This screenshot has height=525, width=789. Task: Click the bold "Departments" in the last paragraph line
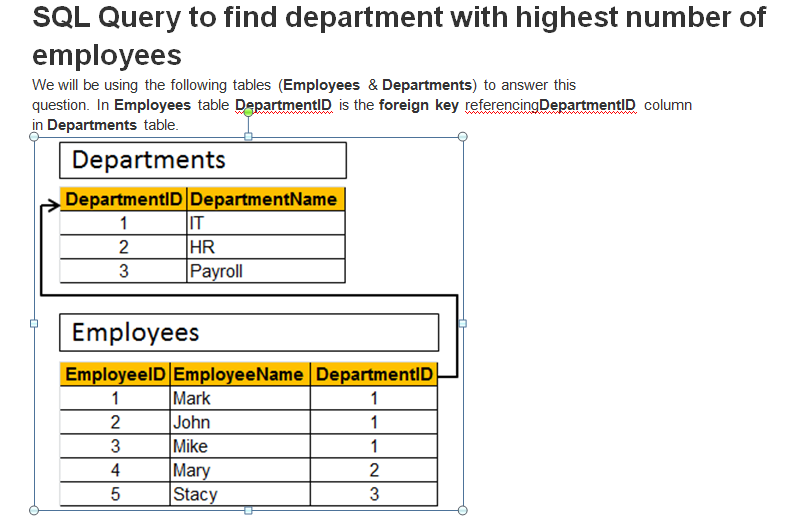[x=92, y=125]
